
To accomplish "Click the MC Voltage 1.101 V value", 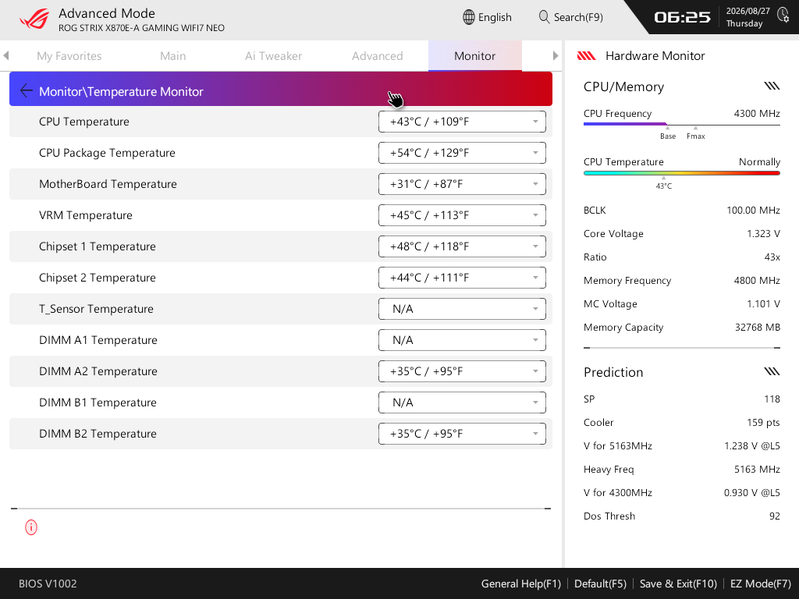I will [763, 304].
